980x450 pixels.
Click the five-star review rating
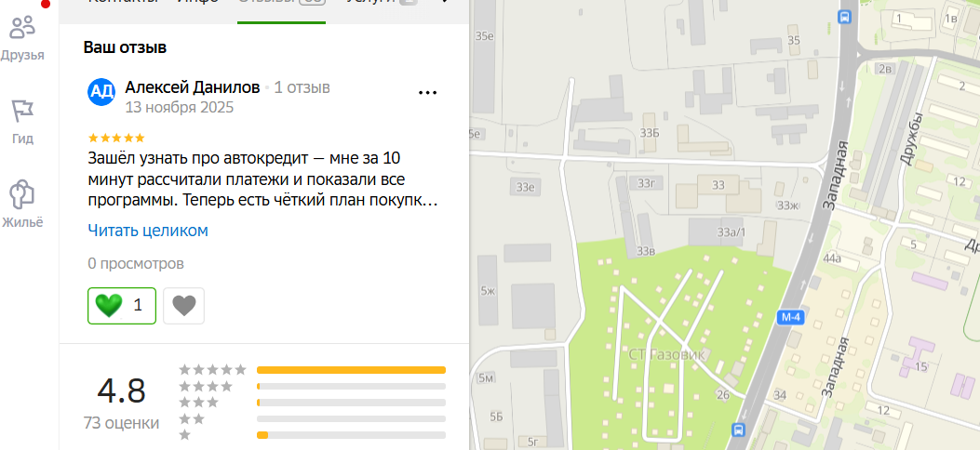click(x=116, y=138)
